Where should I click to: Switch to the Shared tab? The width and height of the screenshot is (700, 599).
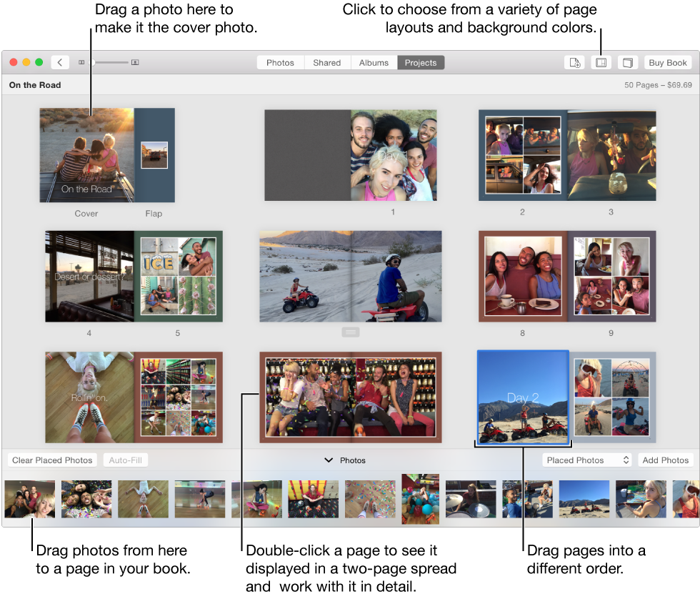327,62
